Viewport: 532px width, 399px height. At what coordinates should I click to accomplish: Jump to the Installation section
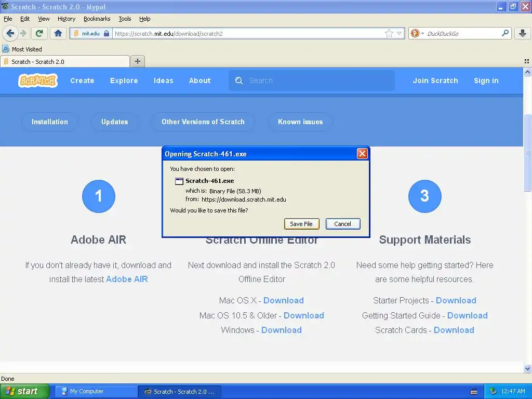pyautogui.click(x=49, y=122)
